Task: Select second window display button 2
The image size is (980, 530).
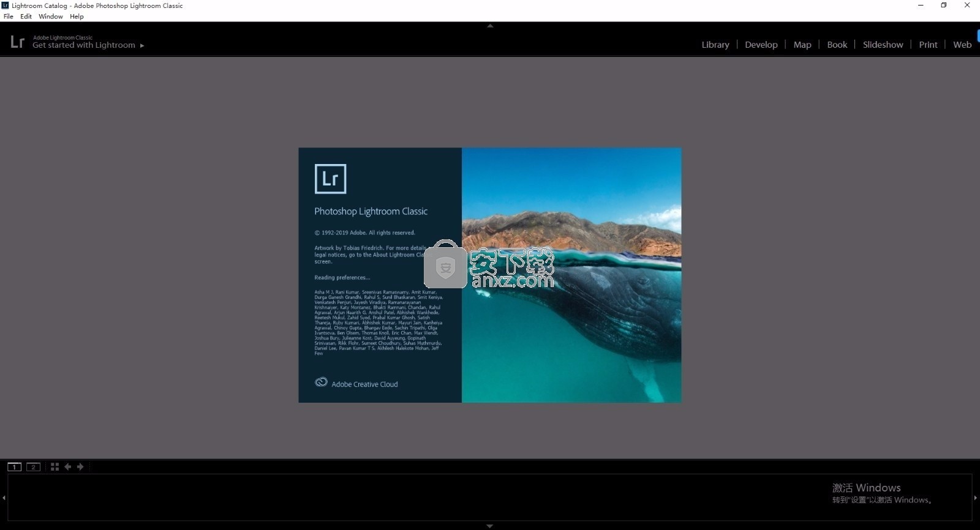Action: 33,467
